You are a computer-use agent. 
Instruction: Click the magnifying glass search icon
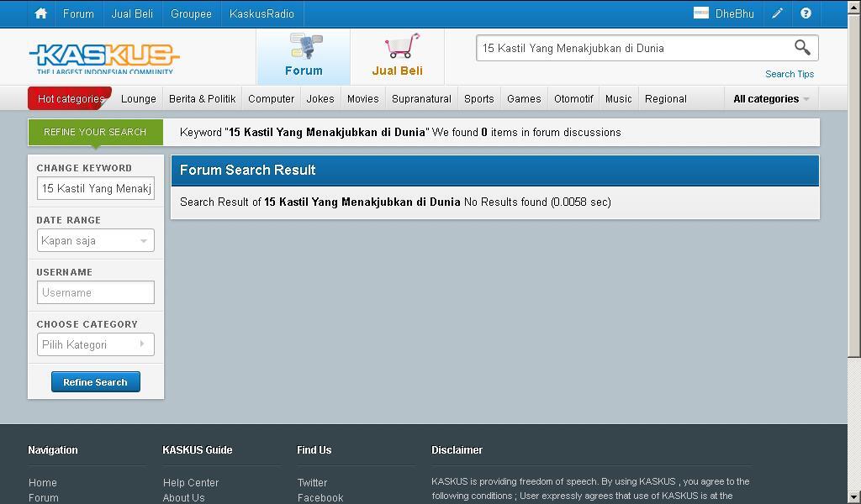(802, 48)
